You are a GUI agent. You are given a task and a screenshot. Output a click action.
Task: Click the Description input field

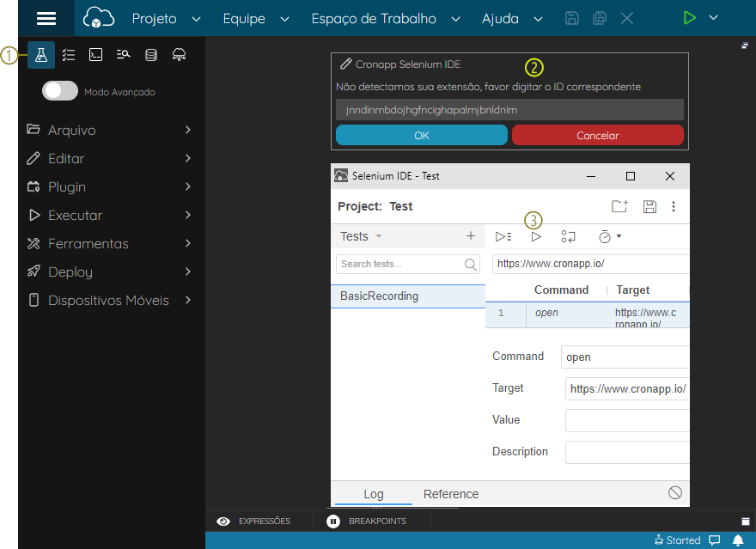[x=627, y=452]
